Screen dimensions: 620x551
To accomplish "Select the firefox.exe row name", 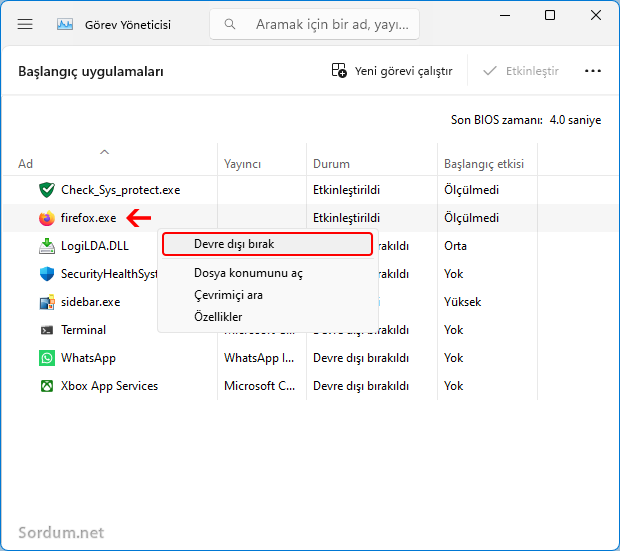I will 89,218.
